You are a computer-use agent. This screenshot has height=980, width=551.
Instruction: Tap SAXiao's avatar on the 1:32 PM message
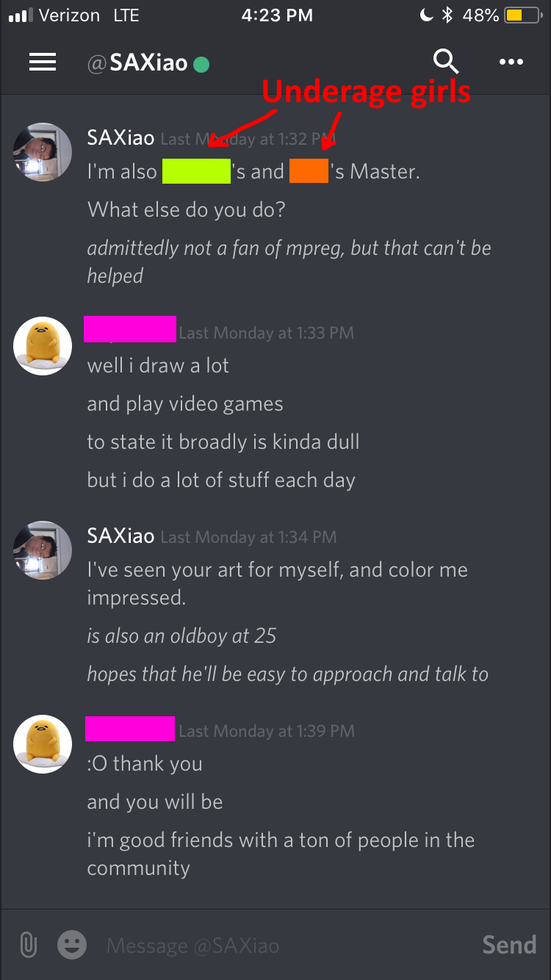[43, 151]
